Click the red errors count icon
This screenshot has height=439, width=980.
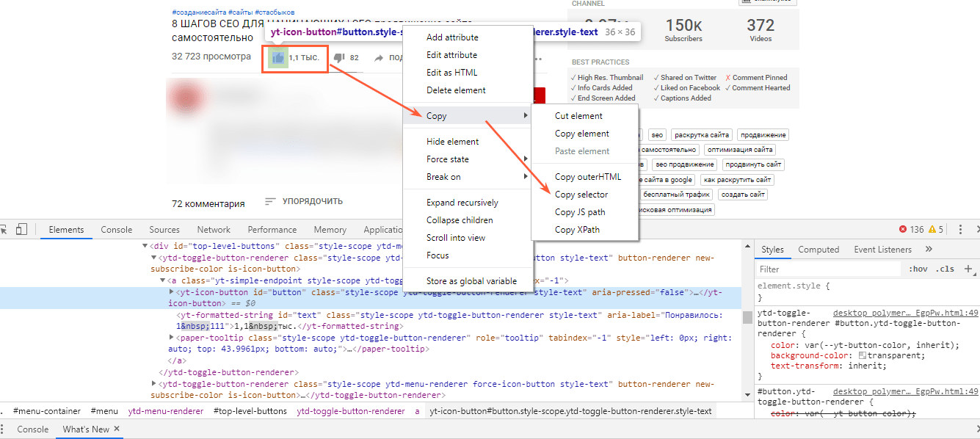pyautogui.click(x=902, y=230)
